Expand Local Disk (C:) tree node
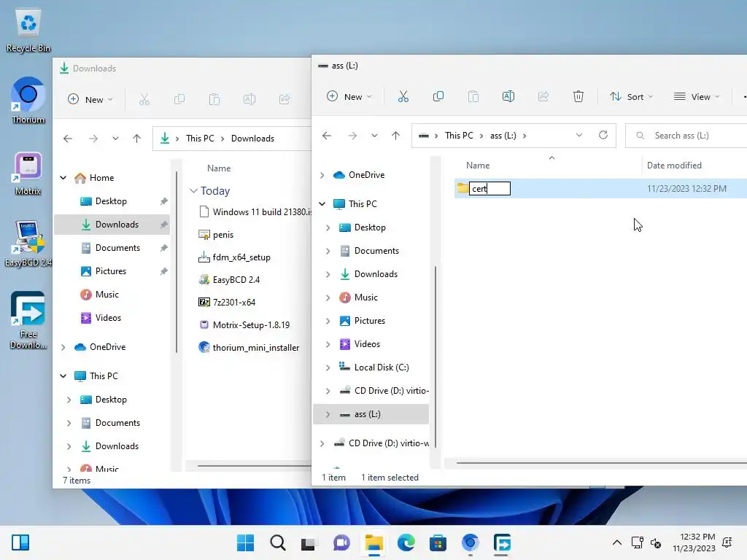This screenshot has height=560, width=747. tap(328, 367)
